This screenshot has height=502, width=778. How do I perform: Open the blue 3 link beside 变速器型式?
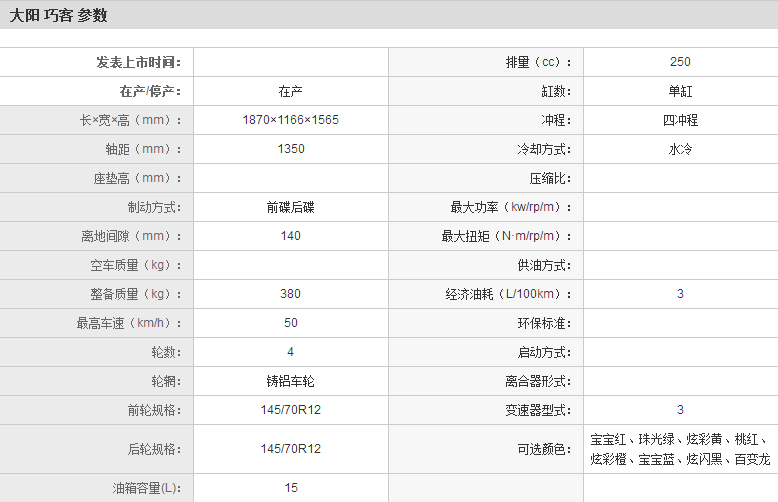(x=680, y=410)
